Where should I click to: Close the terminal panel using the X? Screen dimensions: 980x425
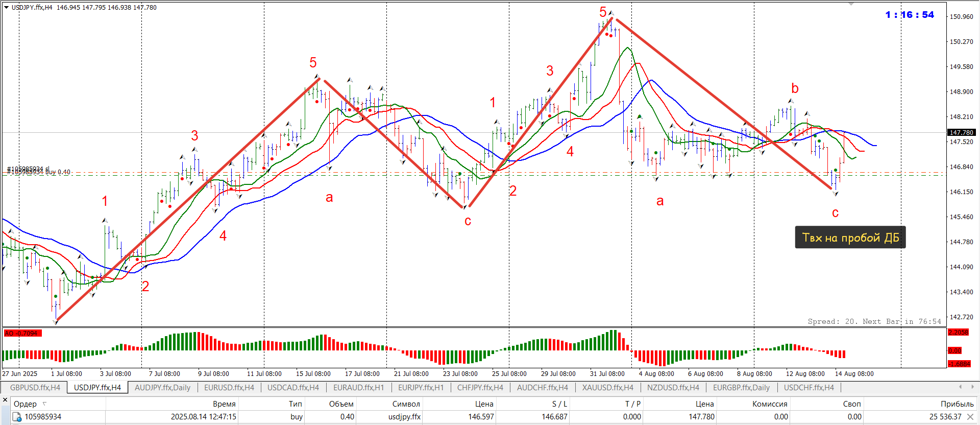(5, 399)
